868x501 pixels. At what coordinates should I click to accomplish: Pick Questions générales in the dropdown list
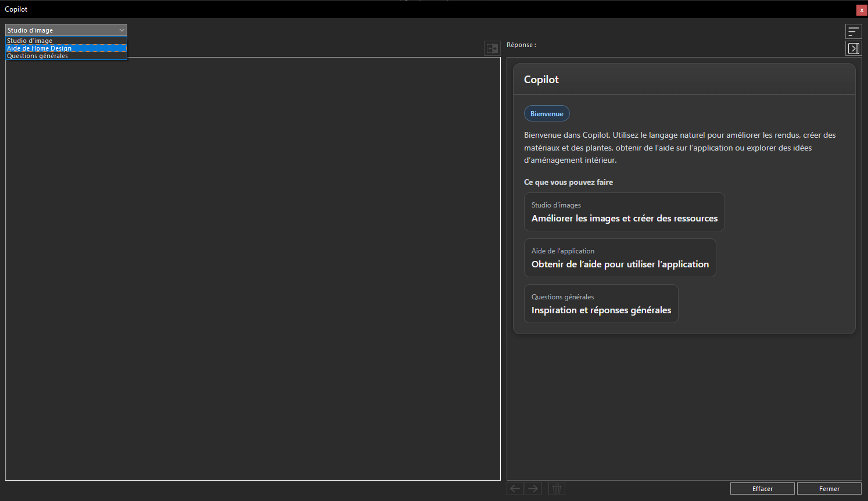point(66,56)
